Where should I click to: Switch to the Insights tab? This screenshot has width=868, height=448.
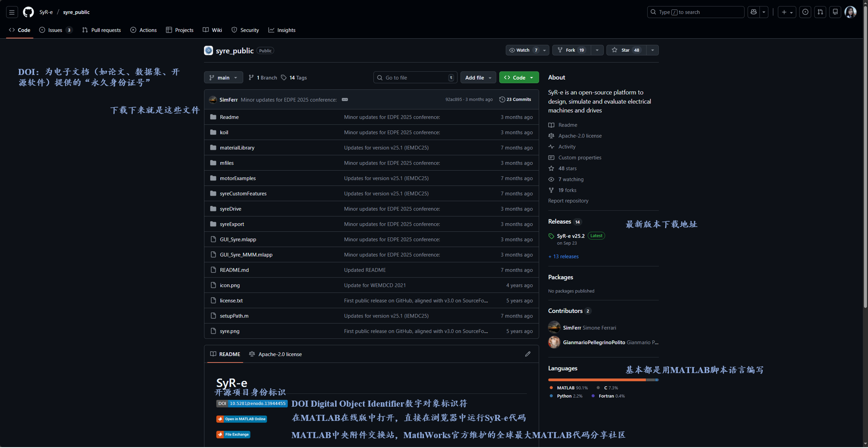pyautogui.click(x=282, y=30)
